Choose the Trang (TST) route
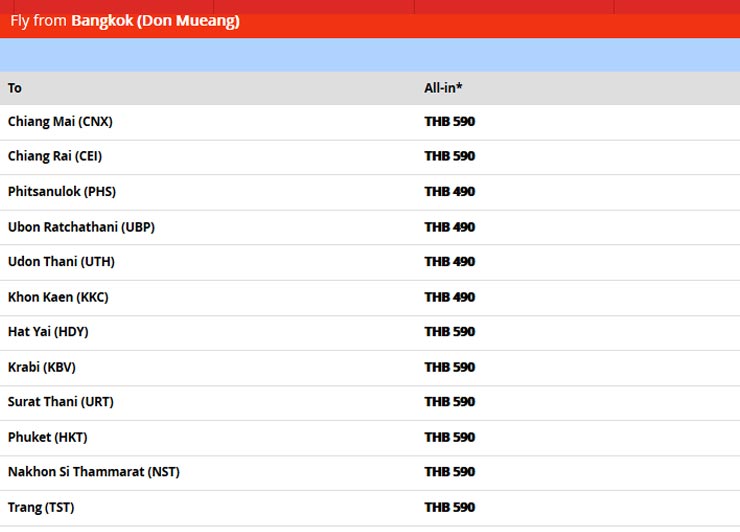 pyautogui.click(x=41, y=507)
